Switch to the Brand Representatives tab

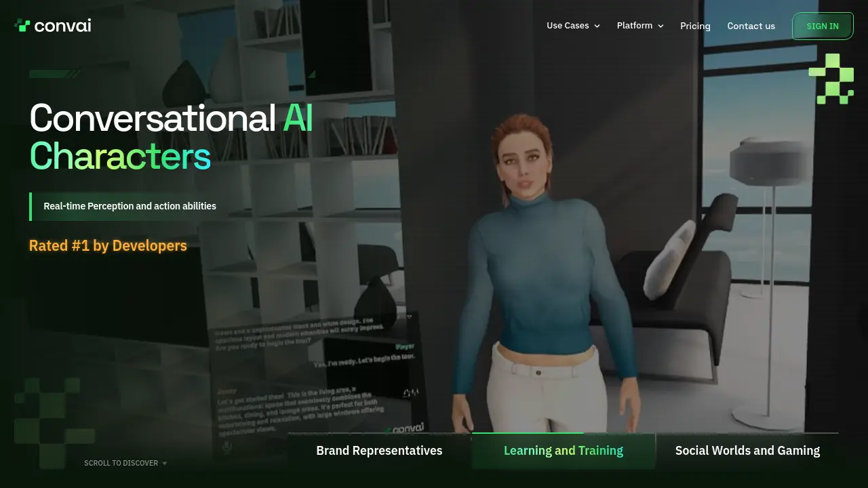(379, 450)
